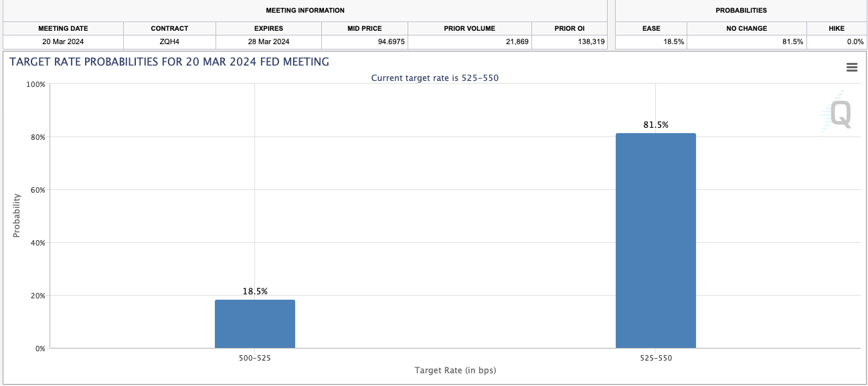Click the chart title for 20 Mar 2024 meeting
868x386 pixels.
(x=169, y=62)
